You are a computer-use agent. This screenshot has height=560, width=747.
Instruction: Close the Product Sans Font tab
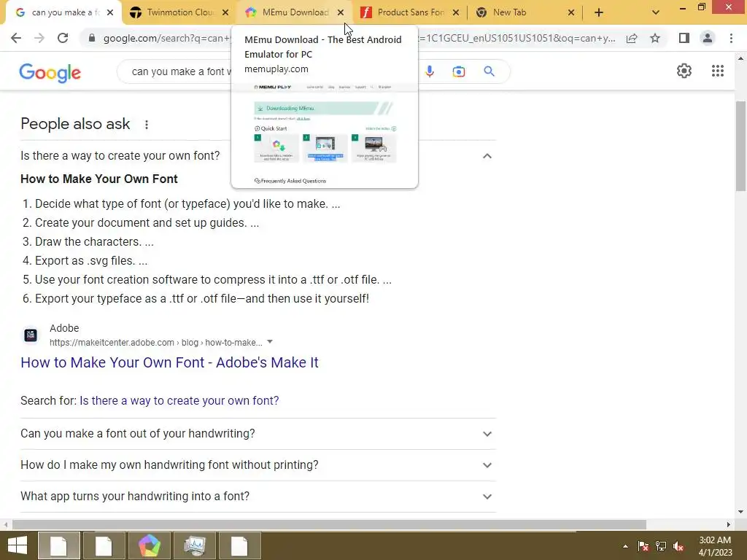pos(456,12)
